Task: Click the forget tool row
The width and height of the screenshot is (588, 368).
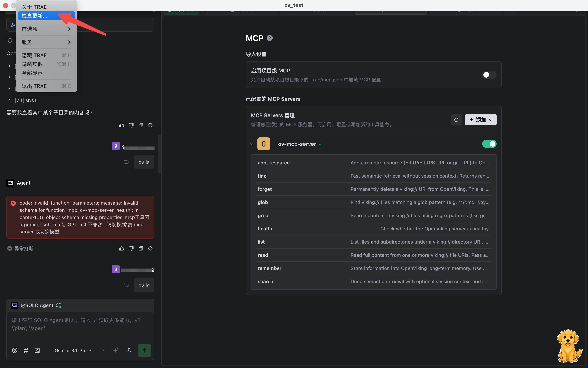Action: click(374, 189)
